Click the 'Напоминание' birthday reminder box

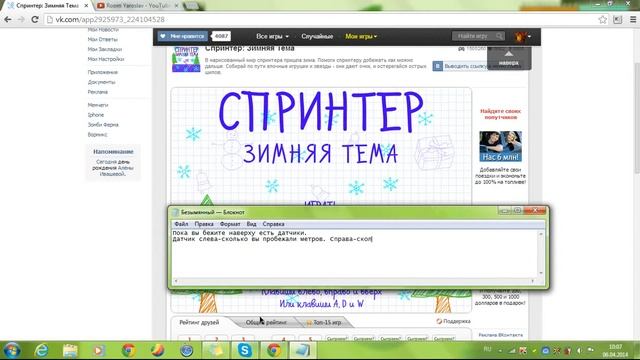[x=113, y=162]
